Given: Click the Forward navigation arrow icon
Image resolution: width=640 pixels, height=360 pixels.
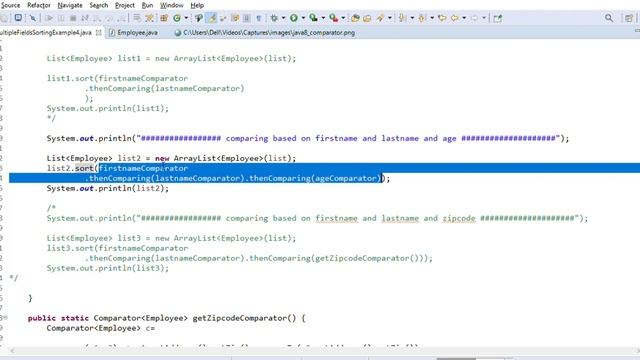Looking at the screenshot, I should [x=474, y=18].
